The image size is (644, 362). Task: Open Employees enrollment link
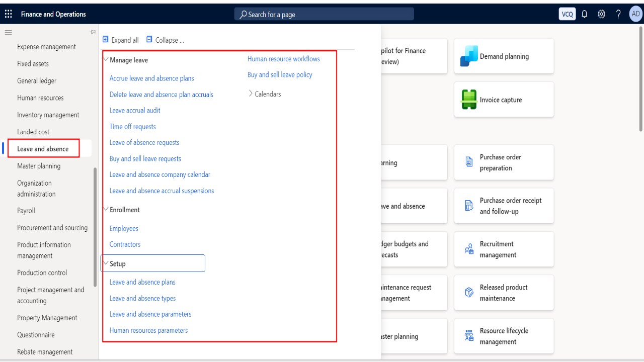point(124,229)
